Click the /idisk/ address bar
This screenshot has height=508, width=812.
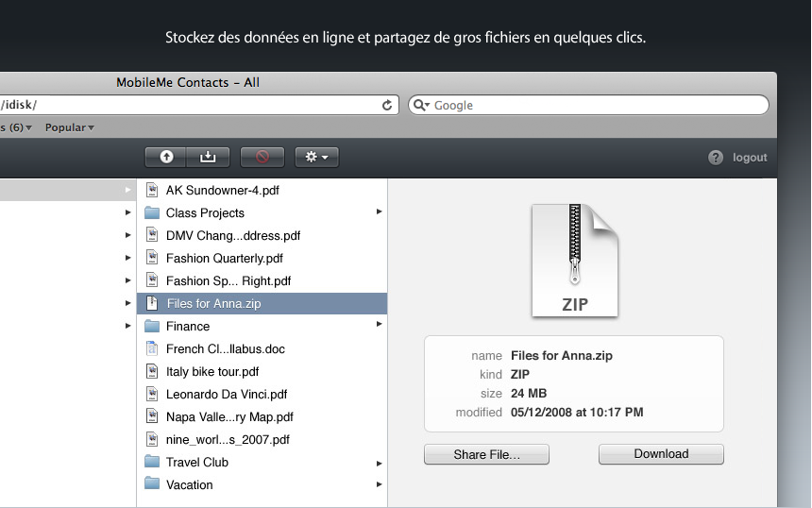pyautogui.click(x=198, y=105)
